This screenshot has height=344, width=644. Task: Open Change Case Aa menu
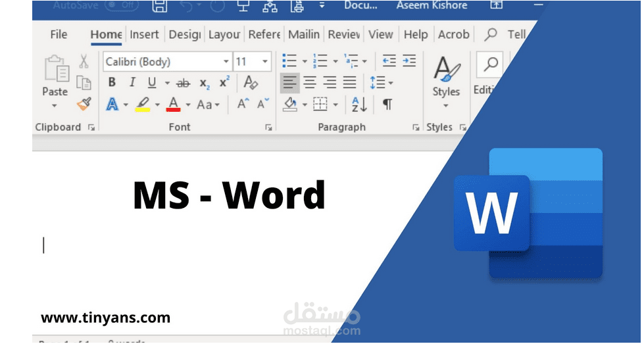205,105
